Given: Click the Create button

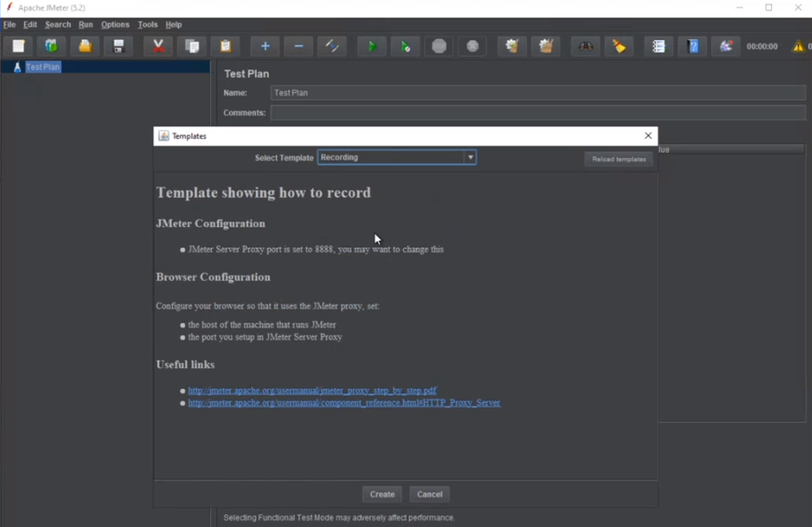Looking at the screenshot, I should (382, 494).
